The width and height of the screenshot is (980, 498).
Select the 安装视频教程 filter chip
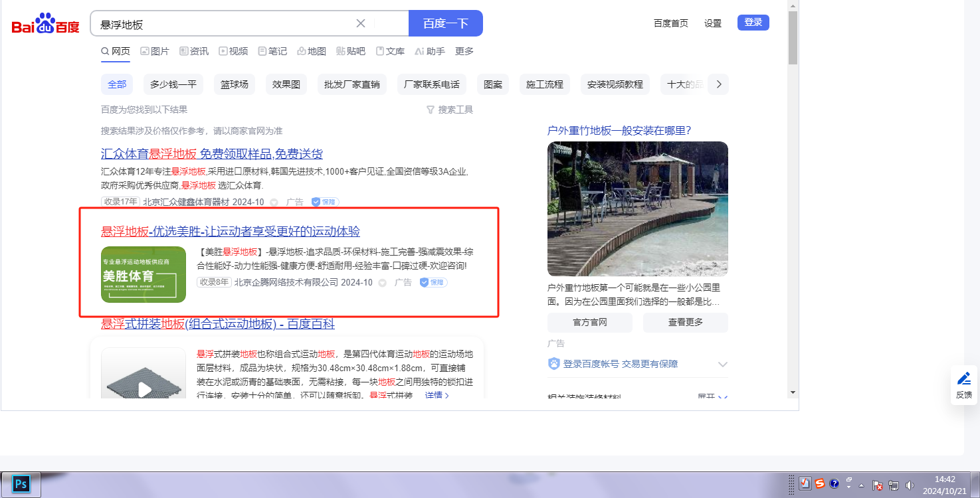click(x=615, y=84)
